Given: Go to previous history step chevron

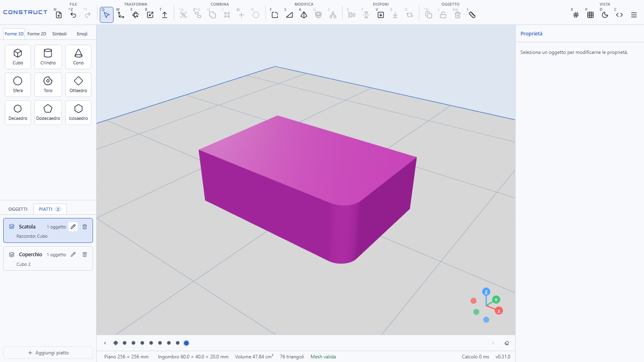Looking at the screenshot, I should coord(105,343).
